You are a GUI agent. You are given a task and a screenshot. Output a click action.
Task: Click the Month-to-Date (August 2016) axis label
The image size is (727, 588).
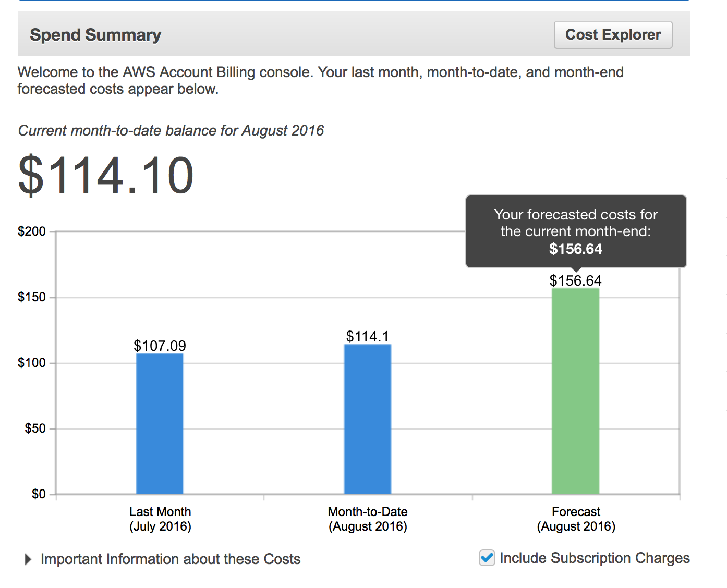(368, 519)
